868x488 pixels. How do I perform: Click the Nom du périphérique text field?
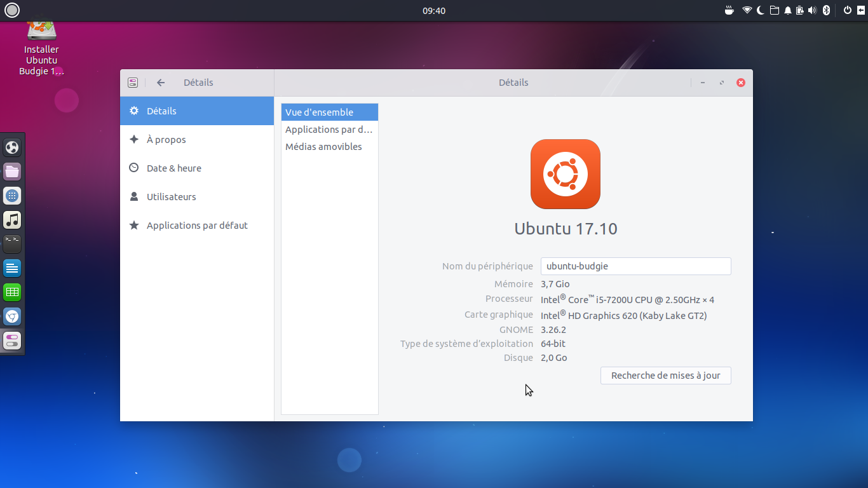coord(636,266)
